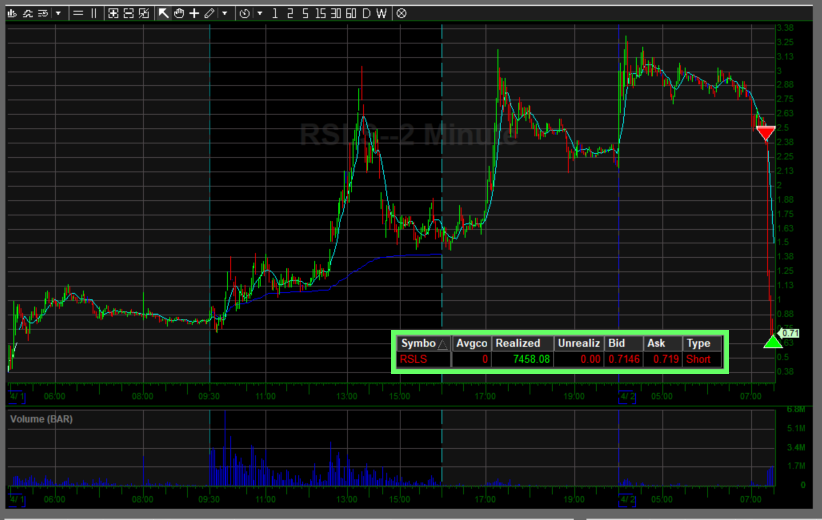Click the 0.71 current price label
Viewport: 822px width, 520px height.
pyautogui.click(x=789, y=333)
